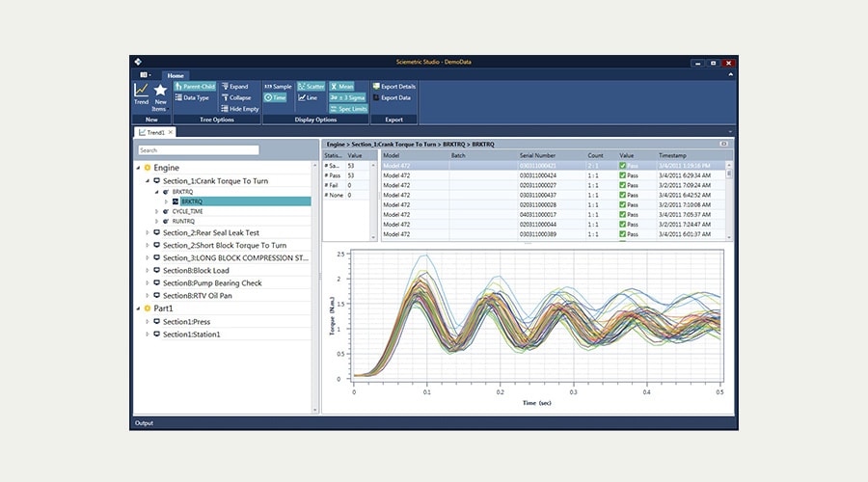
Task: Toggle the Time display option
Action: 275,97
